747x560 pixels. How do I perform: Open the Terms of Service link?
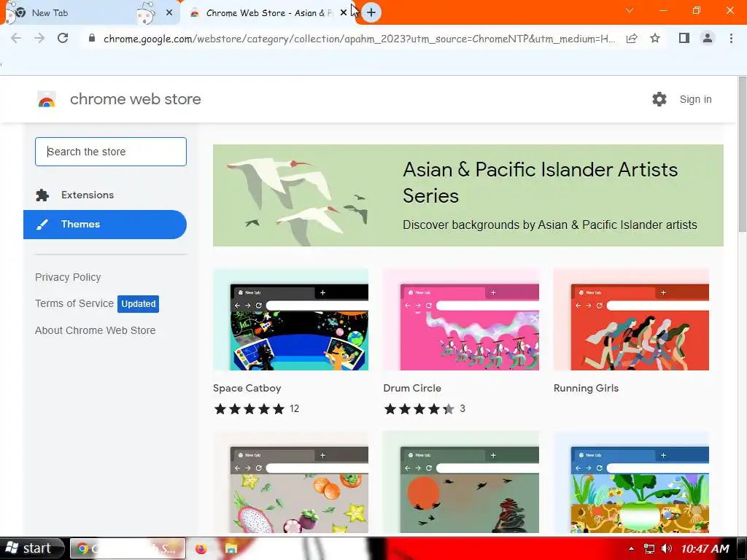(x=74, y=303)
